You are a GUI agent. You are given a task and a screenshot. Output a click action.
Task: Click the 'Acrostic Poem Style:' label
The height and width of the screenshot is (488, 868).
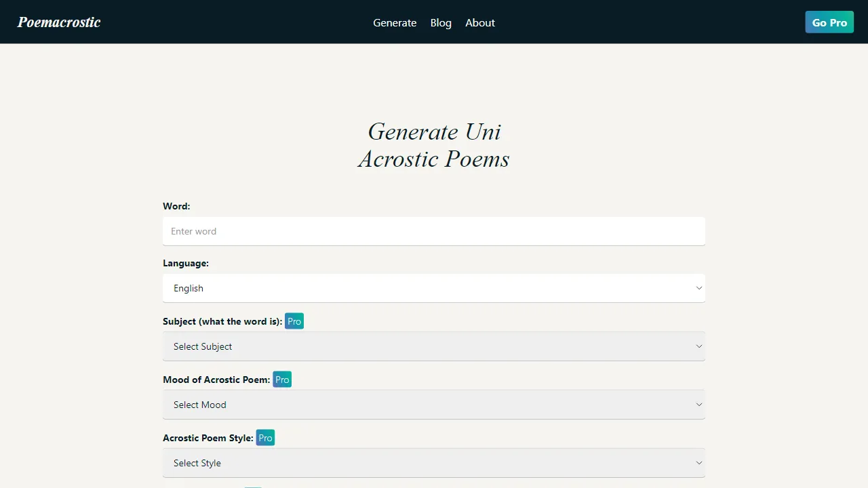pyautogui.click(x=208, y=438)
